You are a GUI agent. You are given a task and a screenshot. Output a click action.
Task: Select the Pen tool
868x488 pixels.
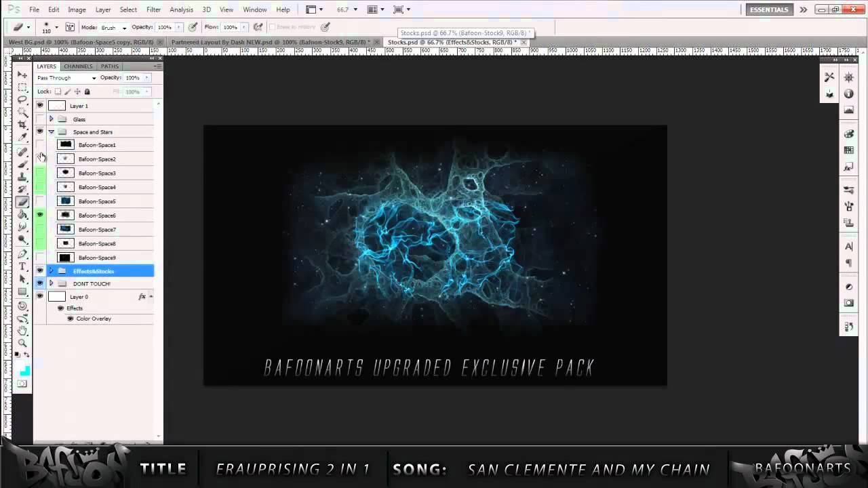pyautogui.click(x=22, y=254)
